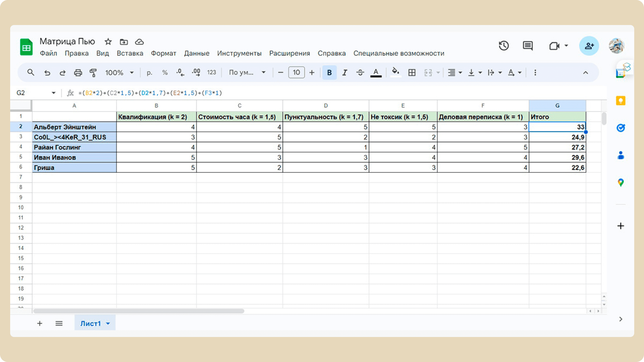This screenshot has height=362, width=644.
Task: Open the Правка menu
Action: pyautogui.click(x=76, y=54)
